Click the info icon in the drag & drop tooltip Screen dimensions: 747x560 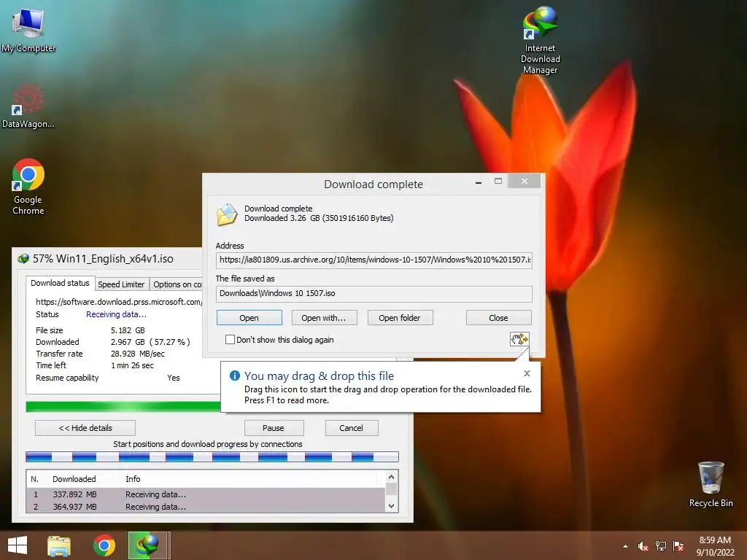pos(234,376)
